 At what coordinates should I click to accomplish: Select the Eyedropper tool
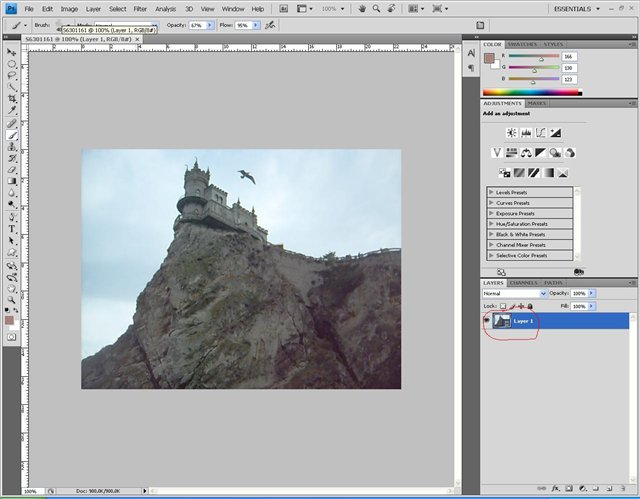coord(11,110)
